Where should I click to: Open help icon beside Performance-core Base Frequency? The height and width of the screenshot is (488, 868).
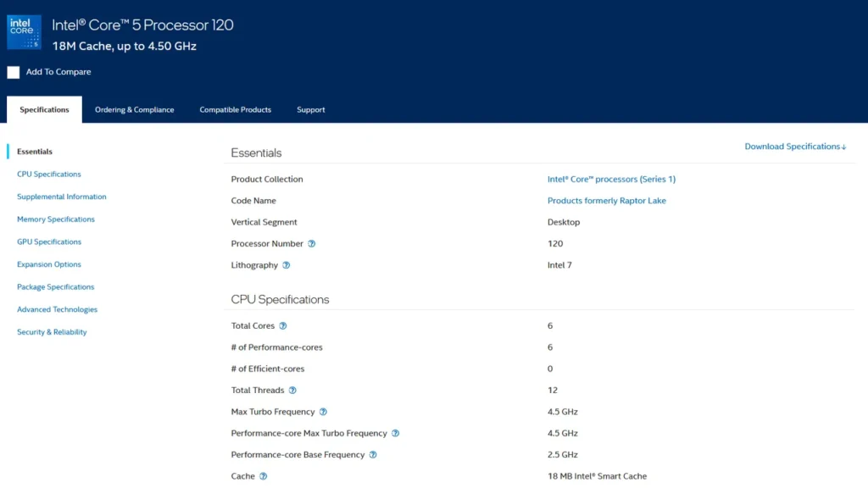click(373, 455)
